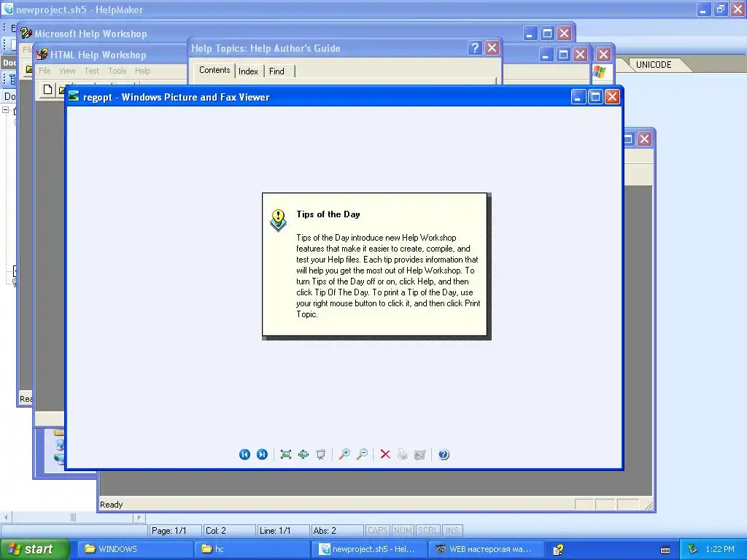
Task: Click the INS indicator in status bar
Action: (x=452, y=531)
